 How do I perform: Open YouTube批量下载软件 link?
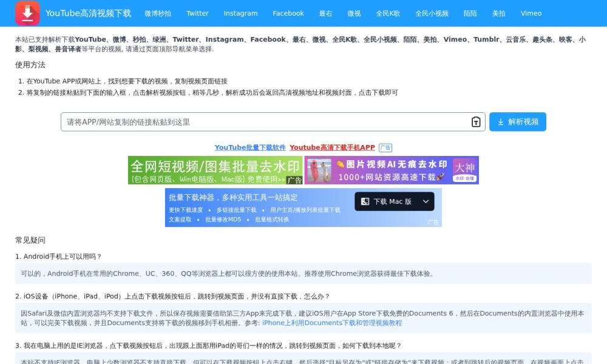coord(250,147)
